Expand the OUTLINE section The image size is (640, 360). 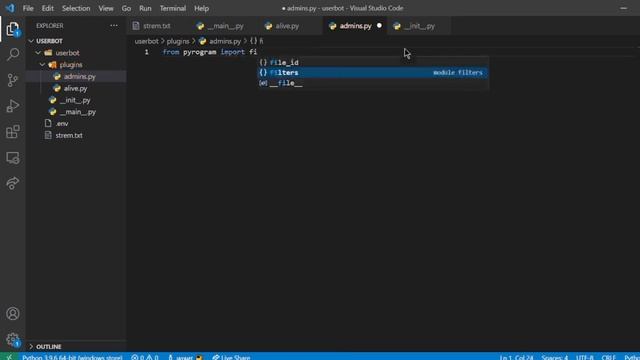76,347
